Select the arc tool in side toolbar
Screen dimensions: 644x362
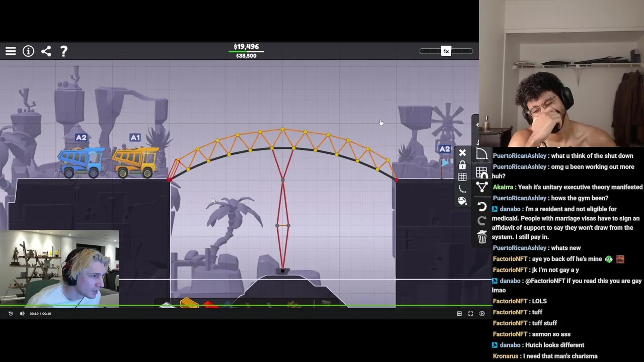[482, 154]
